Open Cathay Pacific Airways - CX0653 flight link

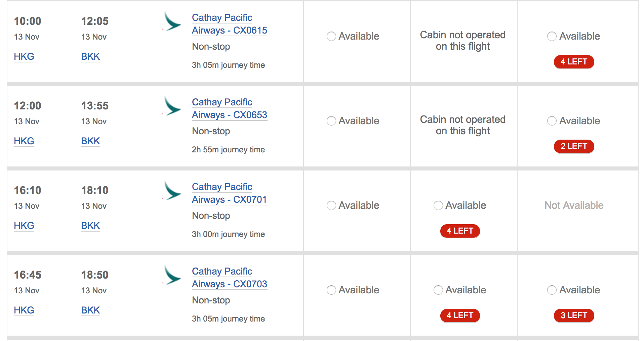[x=230, y=108]
